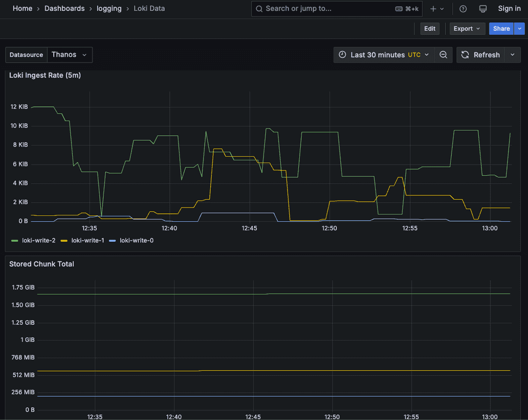Viewport: 528px width, 420px height.
Task: Navigate to Dashboards via the breadcrumb
Action: [65, 8]
